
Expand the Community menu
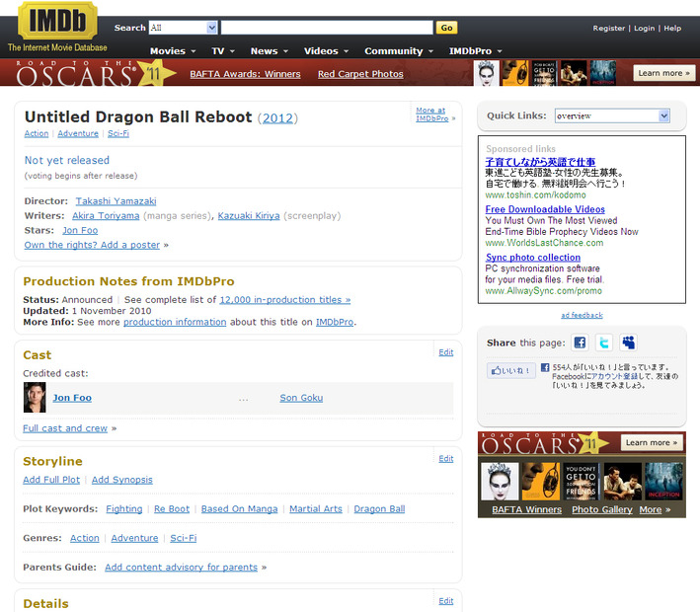click(x=399, y=51)
